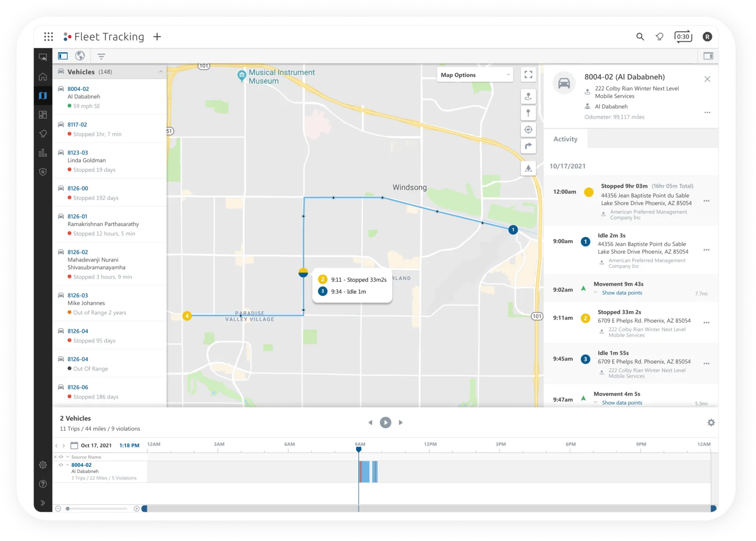Open options for Idle 2m 3s entry
The width and height of the screenshot is (756, 541).
706,250
